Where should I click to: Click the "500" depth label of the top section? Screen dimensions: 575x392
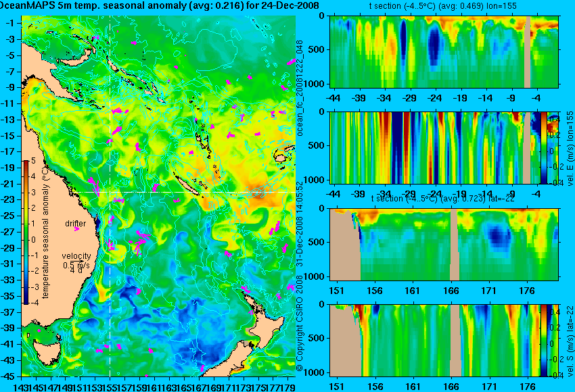pyautogui.click(x=317, y=49)
